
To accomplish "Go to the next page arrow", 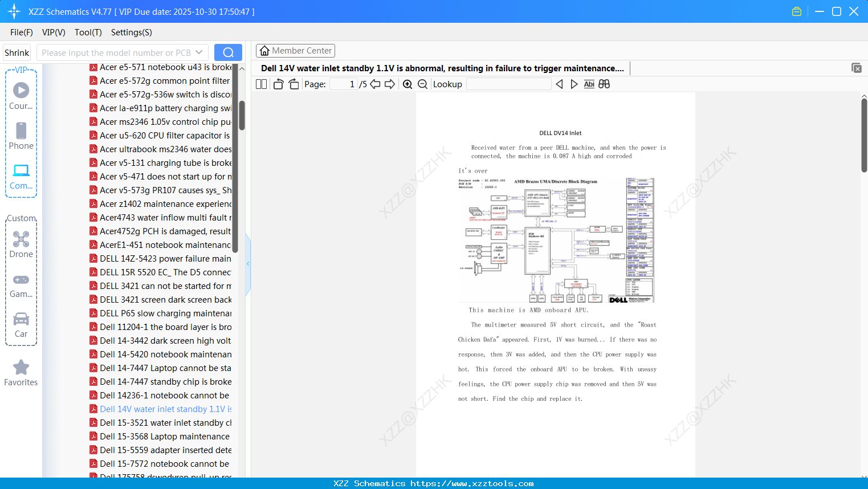I will [x=390, y=84].
